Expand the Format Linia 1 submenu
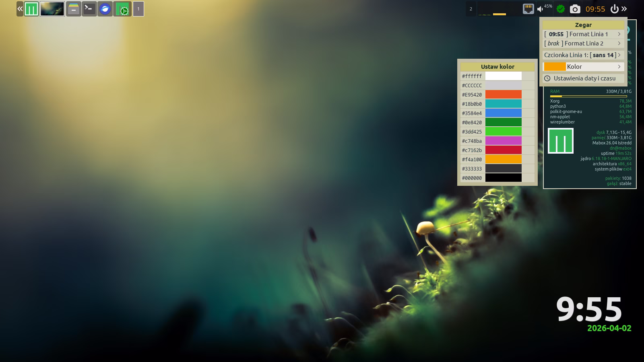 (x=583, y=34)
